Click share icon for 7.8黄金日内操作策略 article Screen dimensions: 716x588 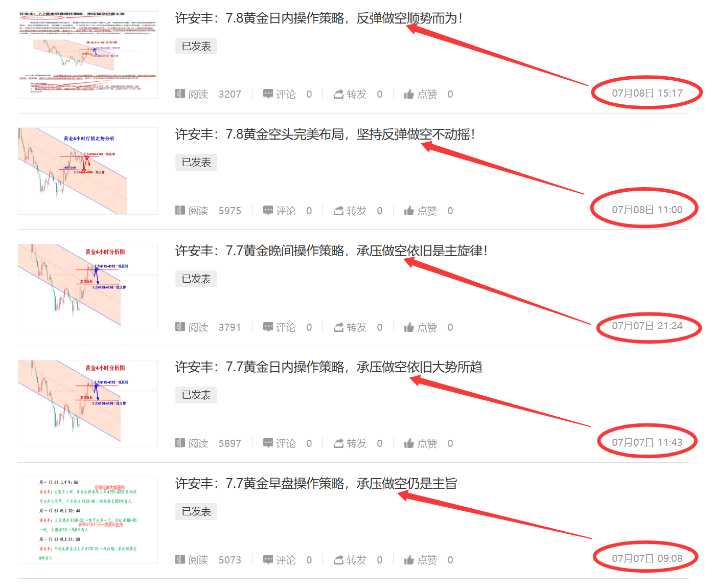click(338, 94)
